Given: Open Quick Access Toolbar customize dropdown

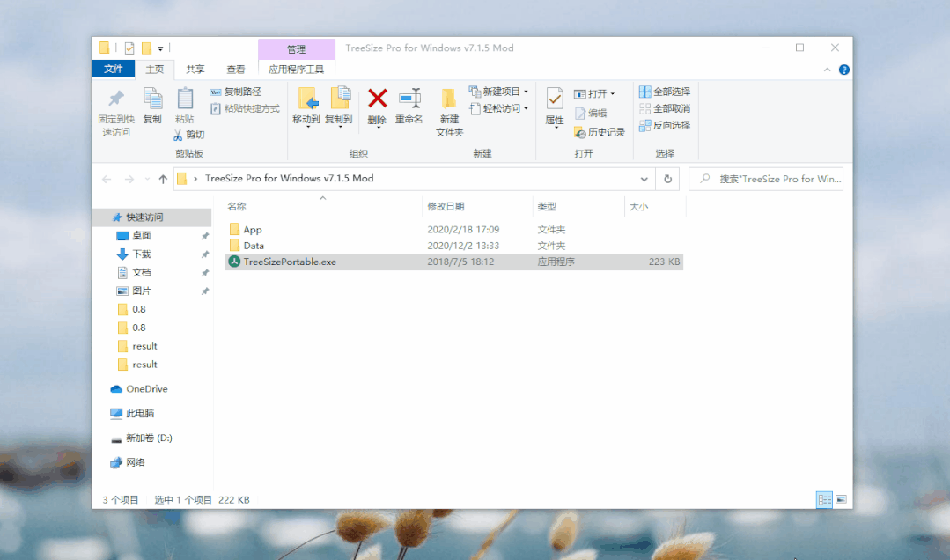Looking at the screenshot, I should 160,48.
